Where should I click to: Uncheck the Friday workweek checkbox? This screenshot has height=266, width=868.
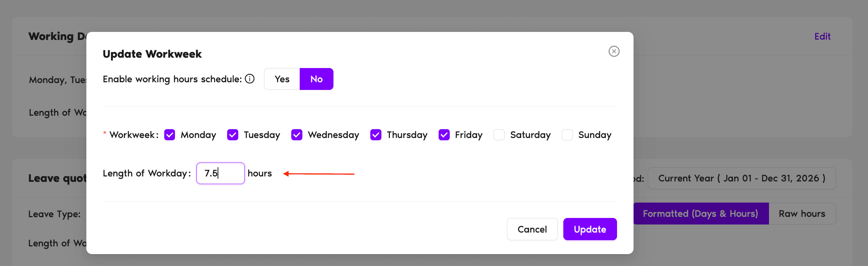pyautogui.click(x=444, y=135)
